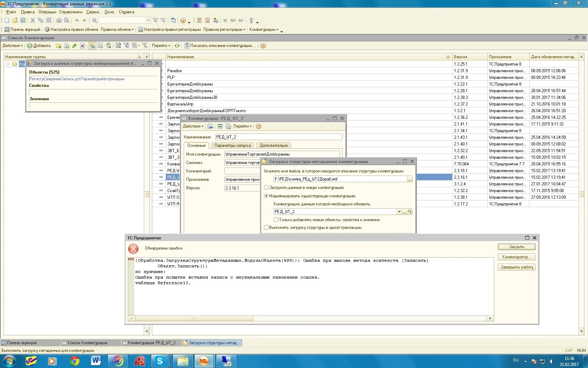
Task: Open the Перейти dropdown in Конфигурация РЕД_УТ_2 window
Action: (243, 126)
